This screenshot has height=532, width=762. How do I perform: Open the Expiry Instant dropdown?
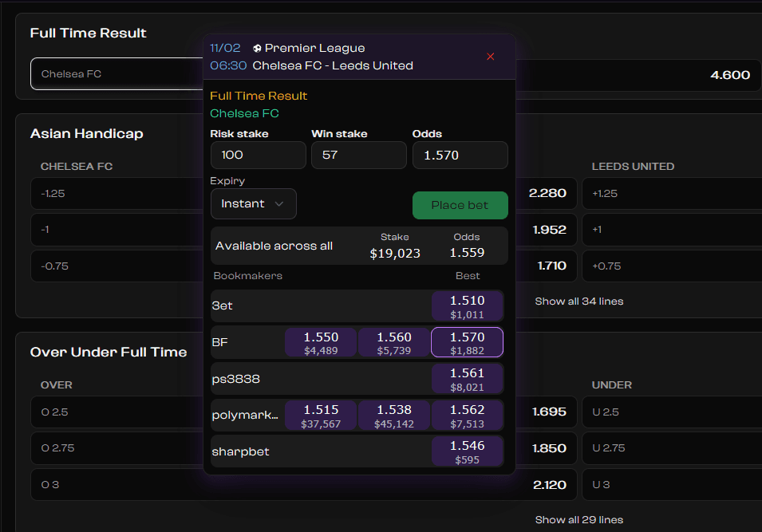253,203
